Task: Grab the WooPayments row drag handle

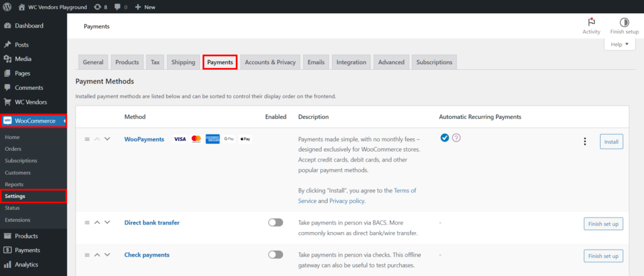Action: (87, 139)
